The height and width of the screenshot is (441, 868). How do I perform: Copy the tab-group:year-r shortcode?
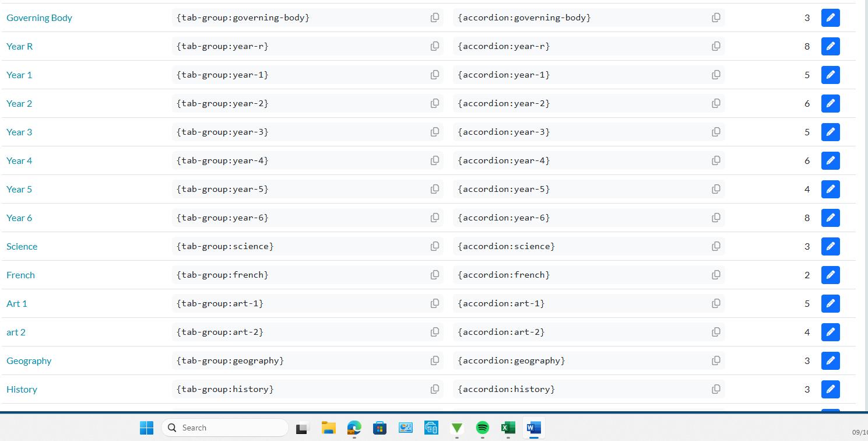(435, 46)
